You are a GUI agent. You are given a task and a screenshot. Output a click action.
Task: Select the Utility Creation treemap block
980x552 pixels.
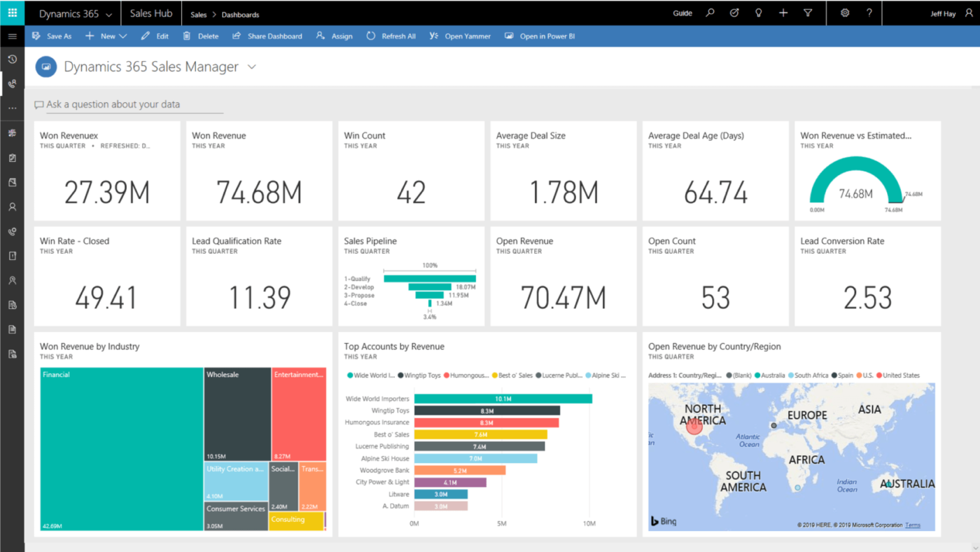pos(237,481)
